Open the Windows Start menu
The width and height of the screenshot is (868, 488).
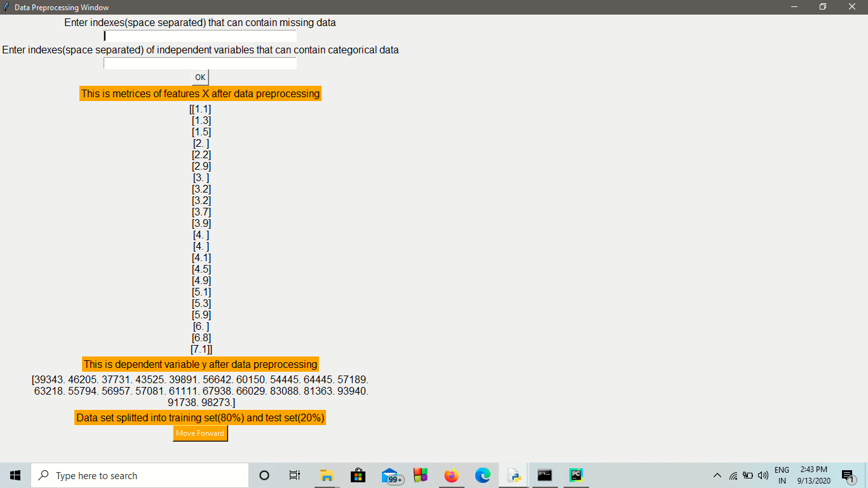coord(15,475)
